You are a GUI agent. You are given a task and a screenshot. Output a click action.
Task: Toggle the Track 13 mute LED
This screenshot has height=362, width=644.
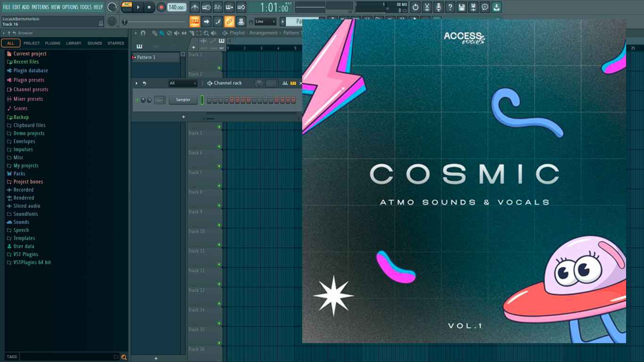[219, 304]
